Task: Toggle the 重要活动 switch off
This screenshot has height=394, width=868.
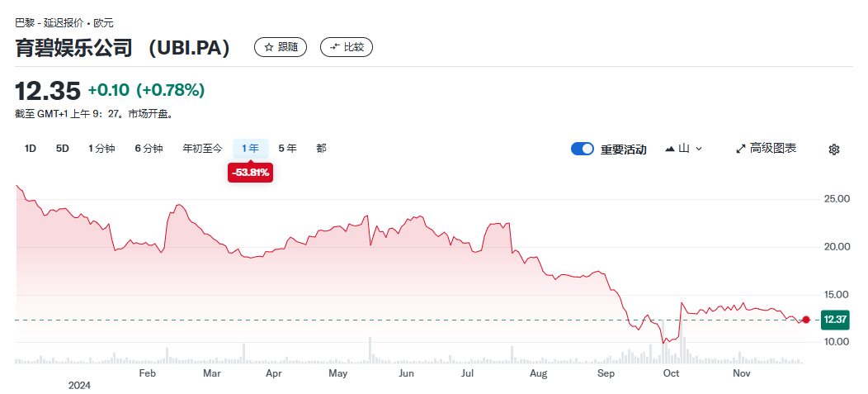Action: click(582, 149)
